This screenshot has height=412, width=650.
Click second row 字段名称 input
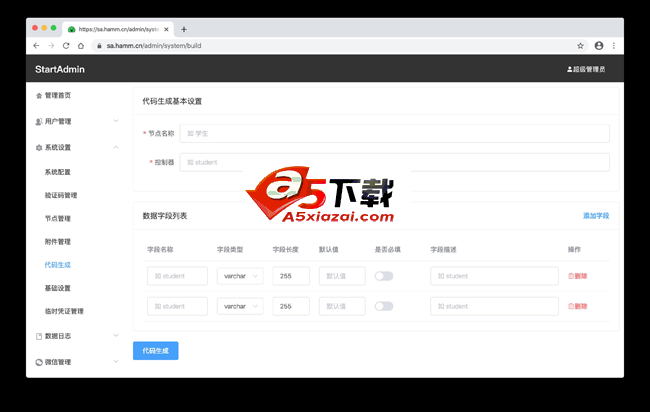click(x=177, y=306)
